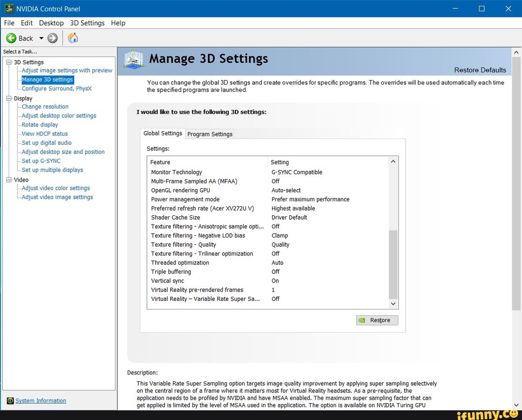Select the Power management mode row
The image size is (522, 420).
(x=185, y=199)
